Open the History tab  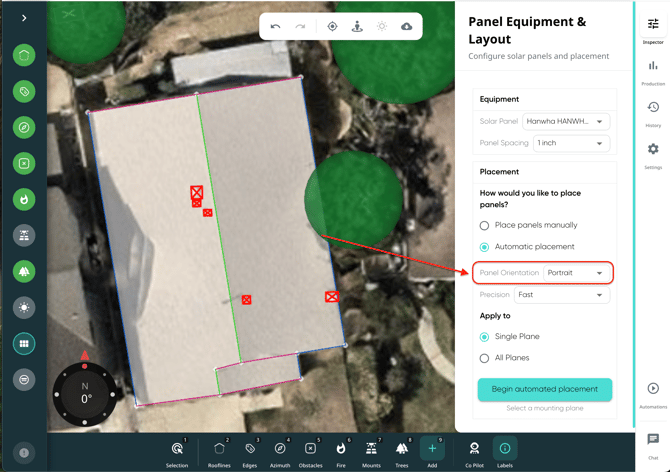tap(653, 113)
